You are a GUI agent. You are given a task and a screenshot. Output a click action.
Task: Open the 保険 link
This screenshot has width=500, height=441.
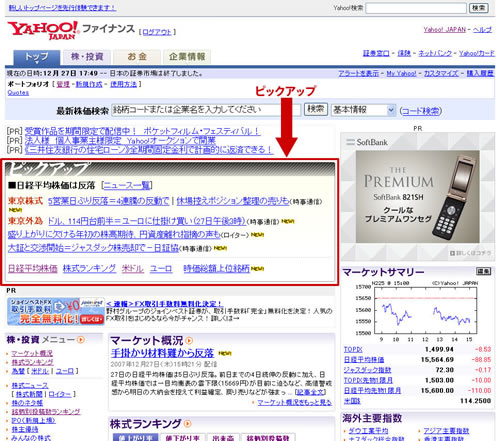pyautogui.click(x=404, y=53)
